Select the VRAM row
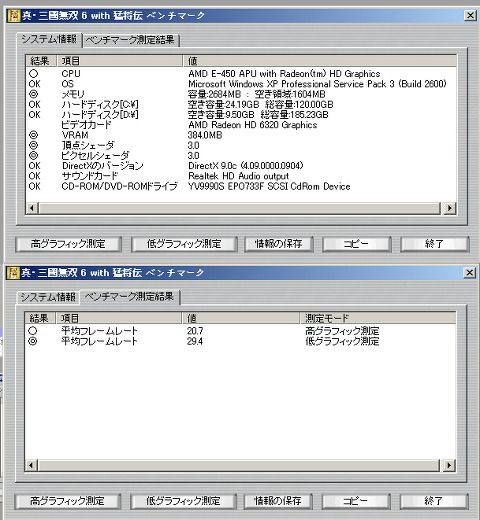 pyautogui.click(x=241, y=135)
